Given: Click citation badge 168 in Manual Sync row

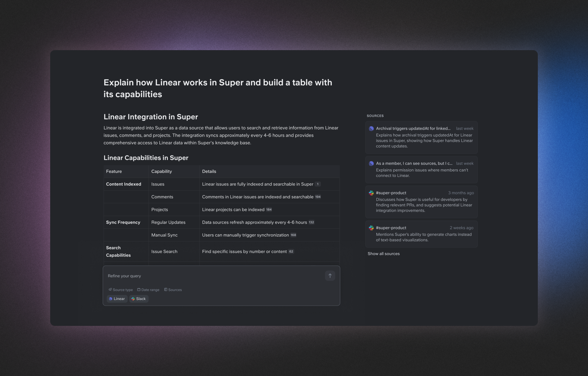Looking at the screenshot, I should tap(293, 235).
